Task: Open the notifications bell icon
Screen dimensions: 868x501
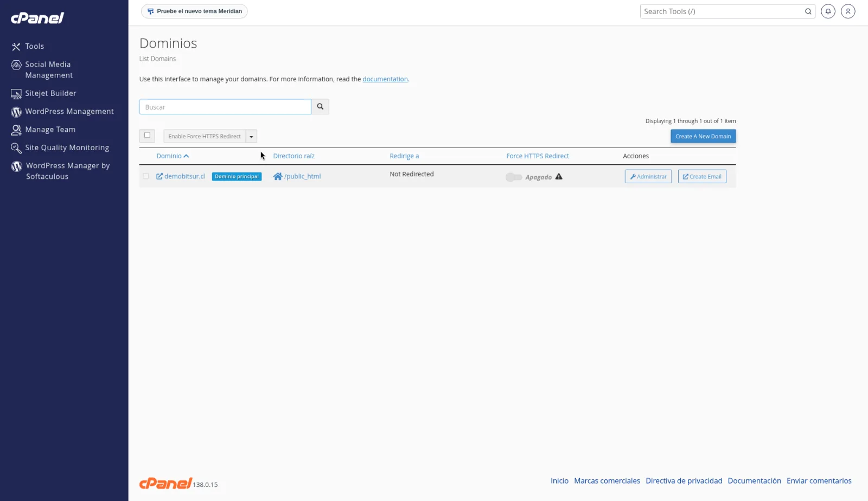Action: tap(828, 11)
